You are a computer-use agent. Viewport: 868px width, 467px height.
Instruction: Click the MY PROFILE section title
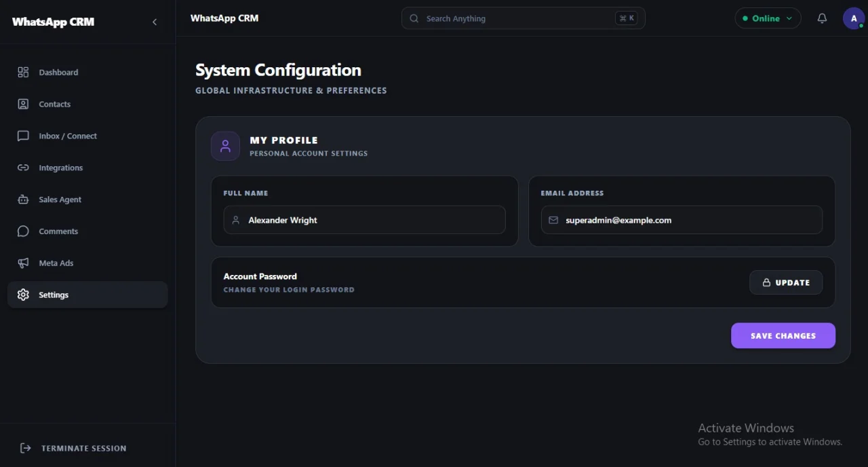[x=283, y=140]
